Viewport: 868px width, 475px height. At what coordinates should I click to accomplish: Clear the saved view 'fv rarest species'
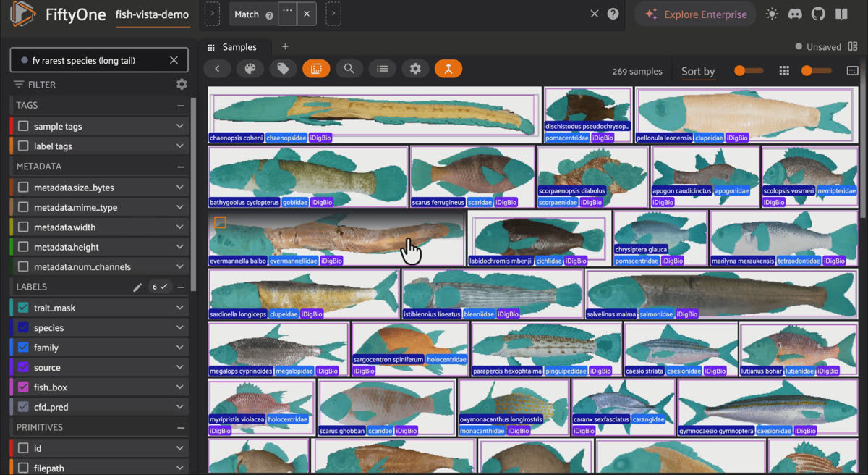coord(174,60)
